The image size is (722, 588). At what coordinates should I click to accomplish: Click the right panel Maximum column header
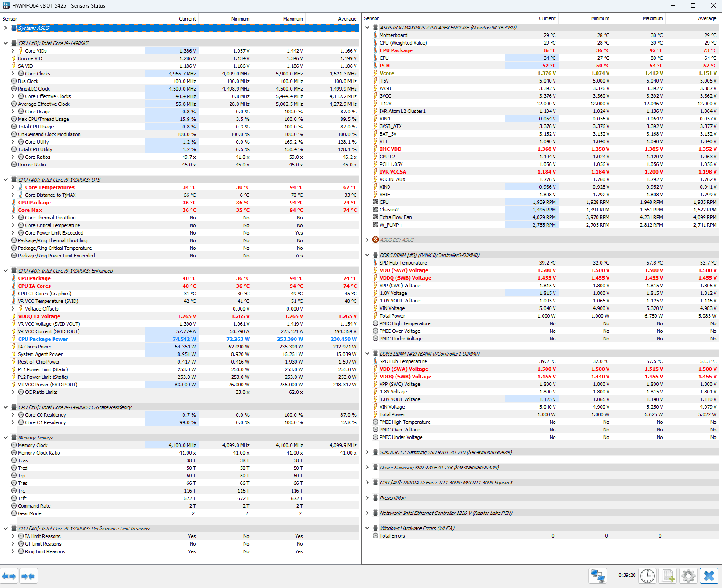click(x=639, y=18)
